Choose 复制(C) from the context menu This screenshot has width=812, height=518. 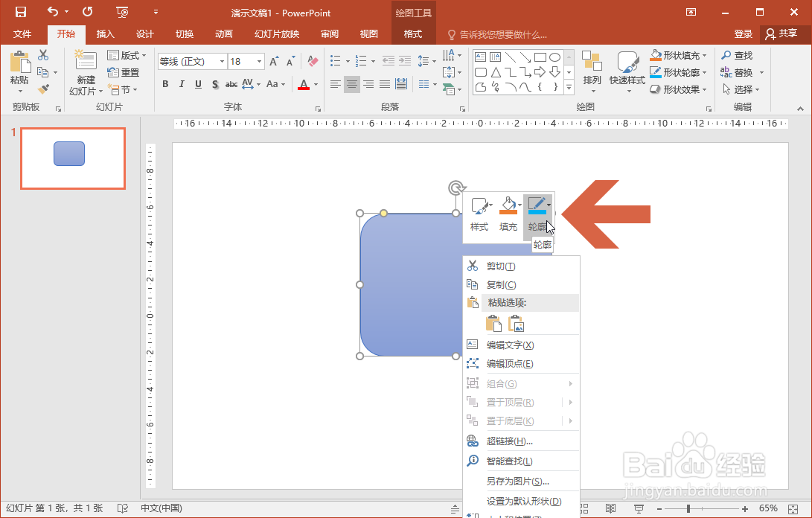tap(521, 285)
